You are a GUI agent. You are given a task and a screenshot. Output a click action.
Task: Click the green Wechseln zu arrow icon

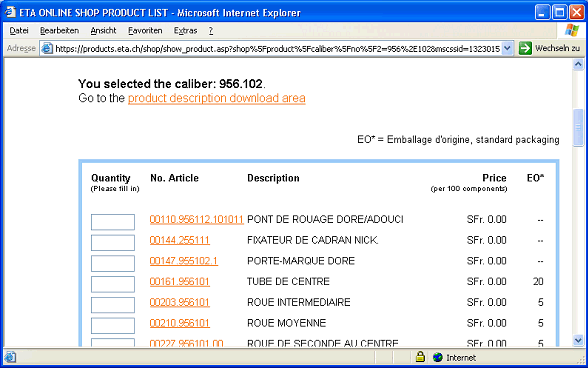pyautogui.click(x=525, y=48)
